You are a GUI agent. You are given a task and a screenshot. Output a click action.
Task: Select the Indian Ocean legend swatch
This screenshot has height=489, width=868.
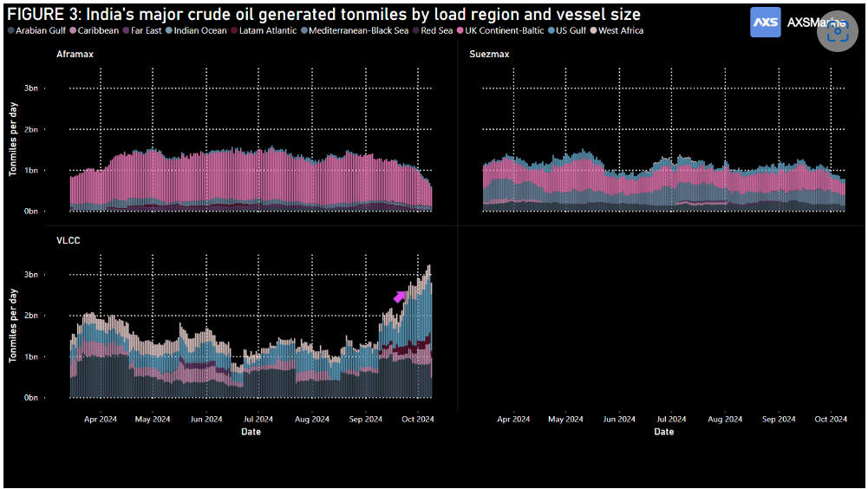pos(169,31)
